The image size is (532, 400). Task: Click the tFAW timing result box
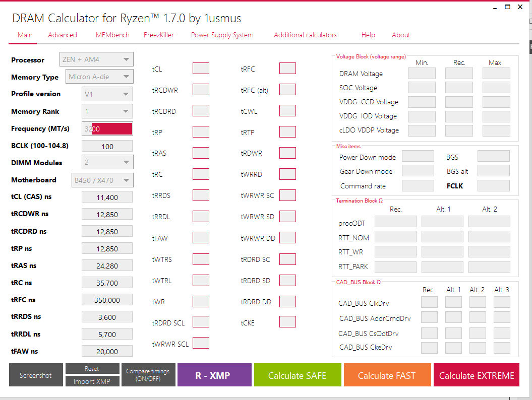tap(201, 238)
